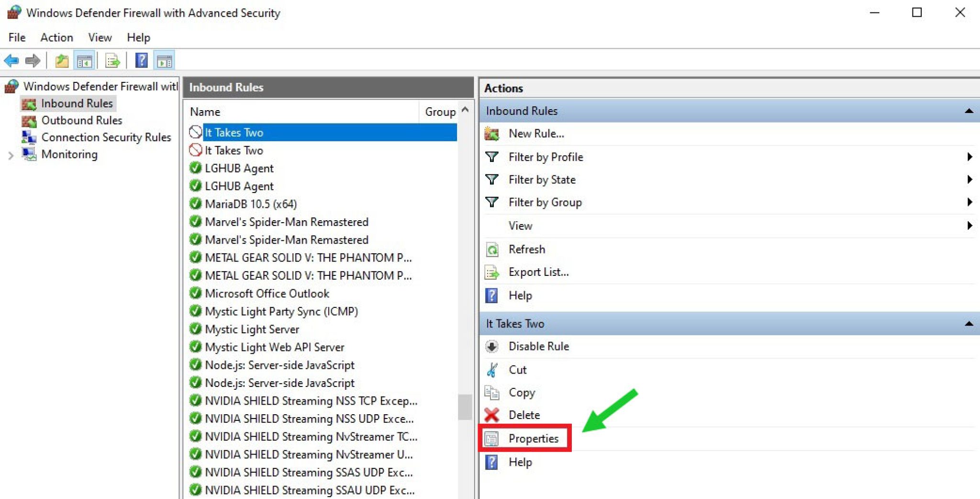Click the Forward navigation arrow

32,60
